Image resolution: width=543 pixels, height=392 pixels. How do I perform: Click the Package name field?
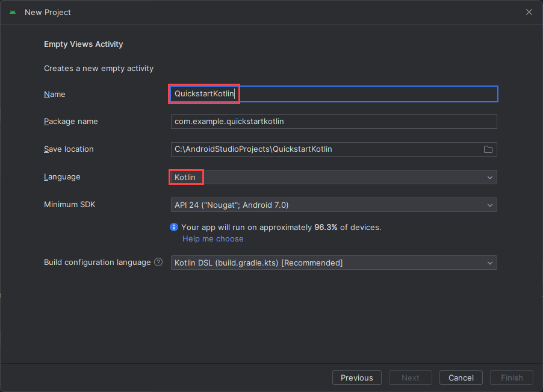(x=333, y=122)
